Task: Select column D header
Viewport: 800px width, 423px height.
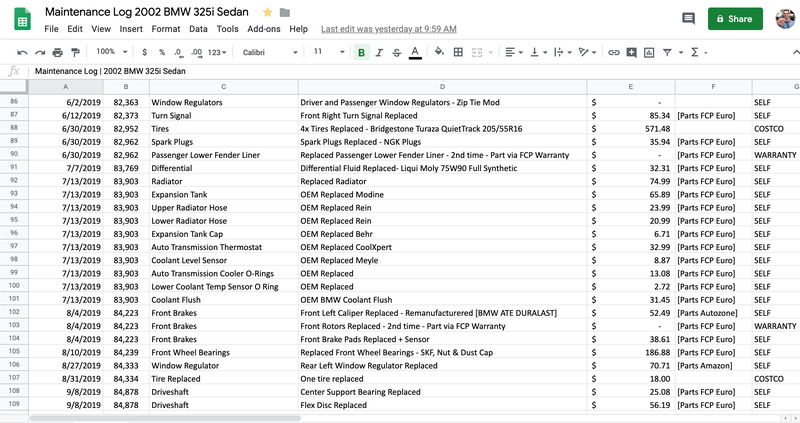Action: click(x=442, y=87)
